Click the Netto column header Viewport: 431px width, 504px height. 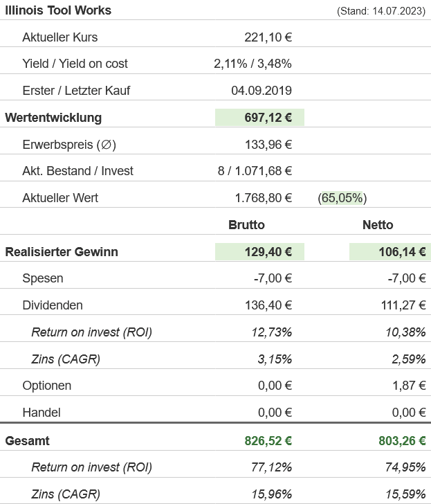point(378,225)
